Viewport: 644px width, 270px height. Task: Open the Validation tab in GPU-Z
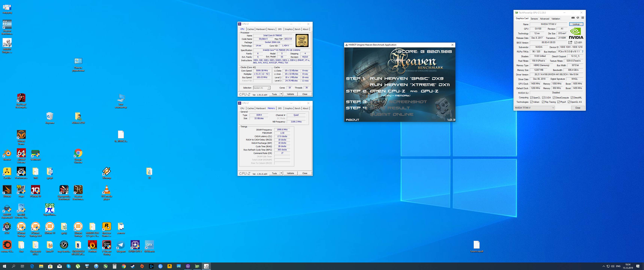[555, 19]
